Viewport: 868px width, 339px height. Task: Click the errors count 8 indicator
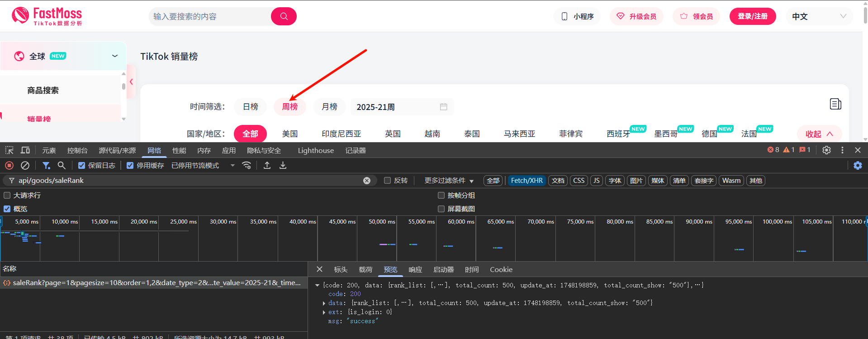[x=773, y=150]
